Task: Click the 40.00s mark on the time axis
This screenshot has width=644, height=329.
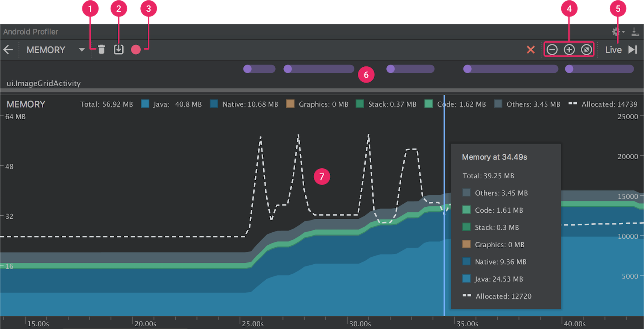Action: click(x=575, y=324)
